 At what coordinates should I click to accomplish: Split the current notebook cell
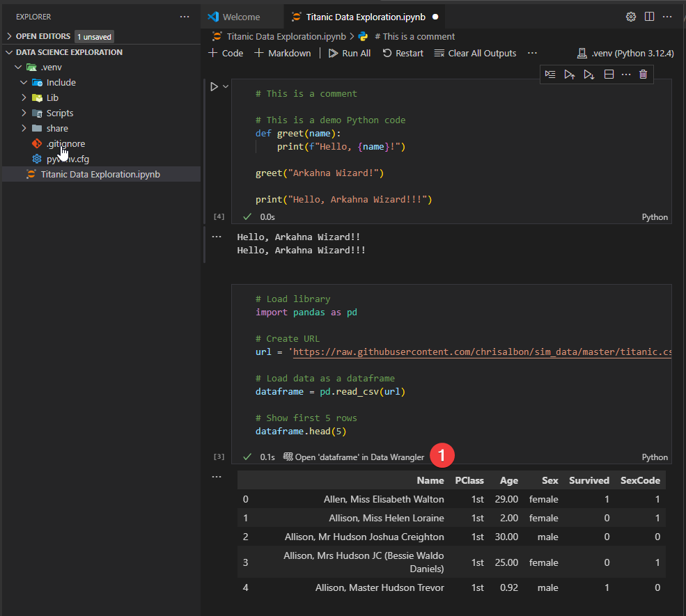[x=608, y=74]
